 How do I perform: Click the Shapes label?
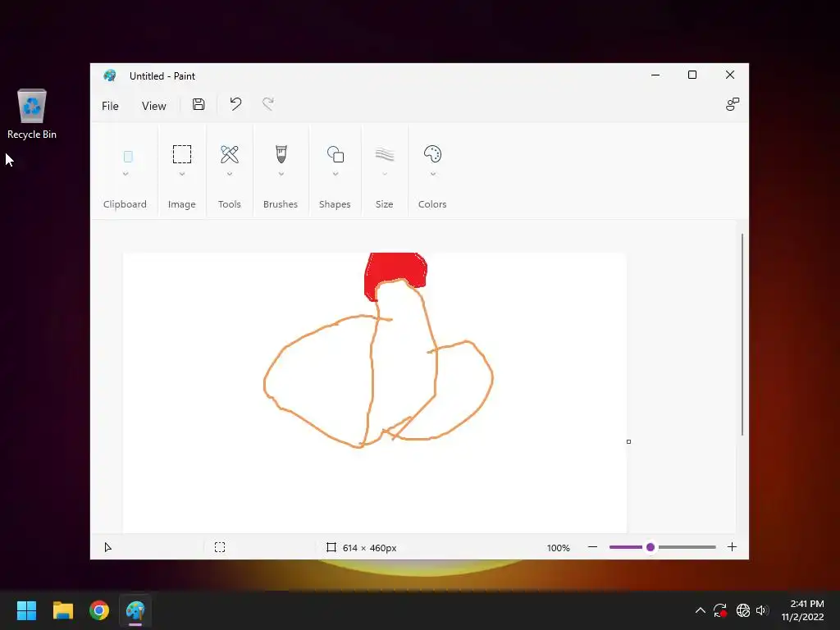click(335, 204)
